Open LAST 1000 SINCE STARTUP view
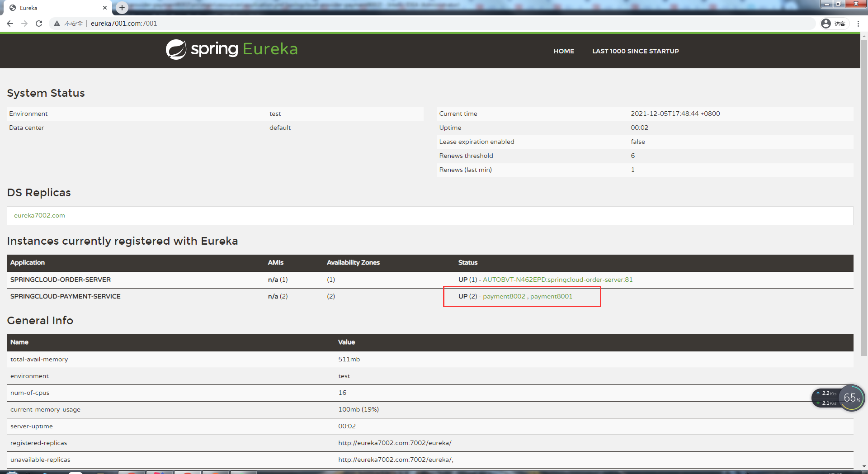The image size is (868, 474). pyautogui.click(x=635, y=51)
